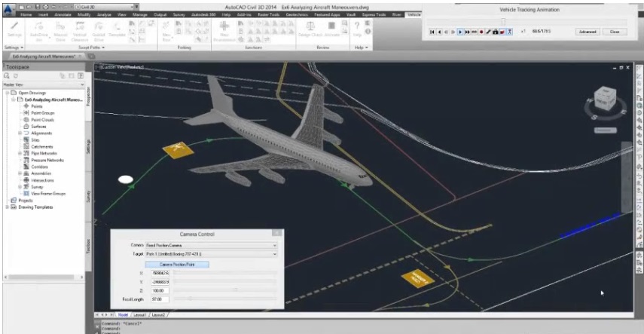644x334 pixels.
Task: Click the animation timeline slider handle
Action: (503, 21)
